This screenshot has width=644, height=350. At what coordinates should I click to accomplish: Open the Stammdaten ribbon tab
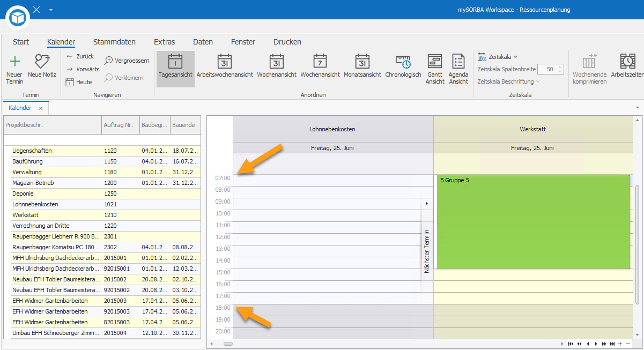click(114, 42)
